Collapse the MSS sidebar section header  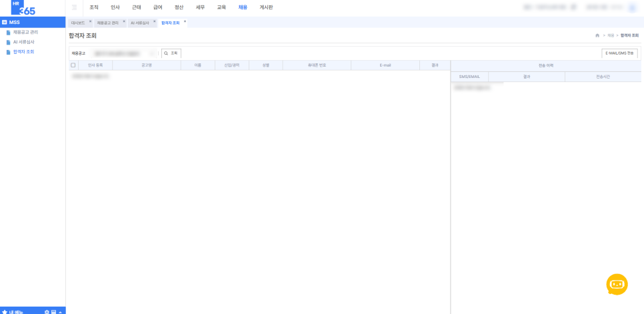[33, 22]
